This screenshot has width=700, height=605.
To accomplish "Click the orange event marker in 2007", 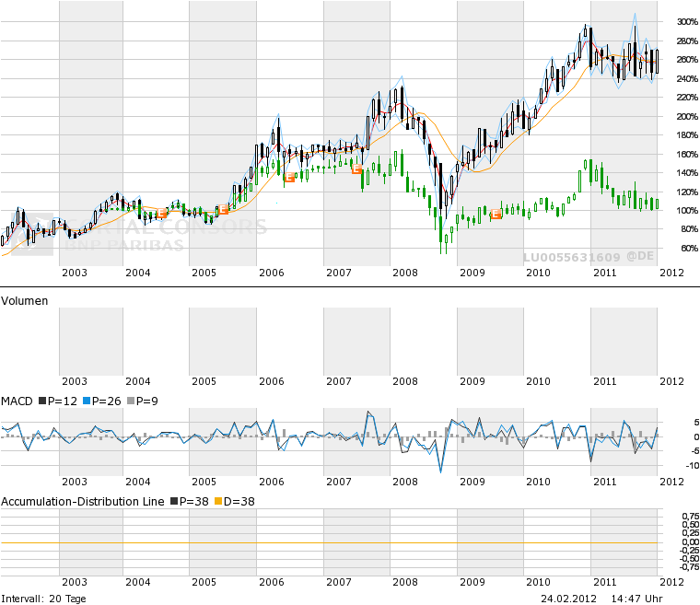I will (356, 169).
